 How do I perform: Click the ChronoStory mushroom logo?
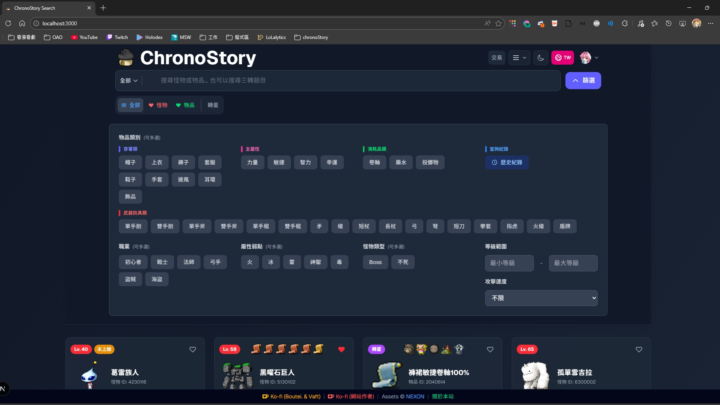[x=126, y=58]
